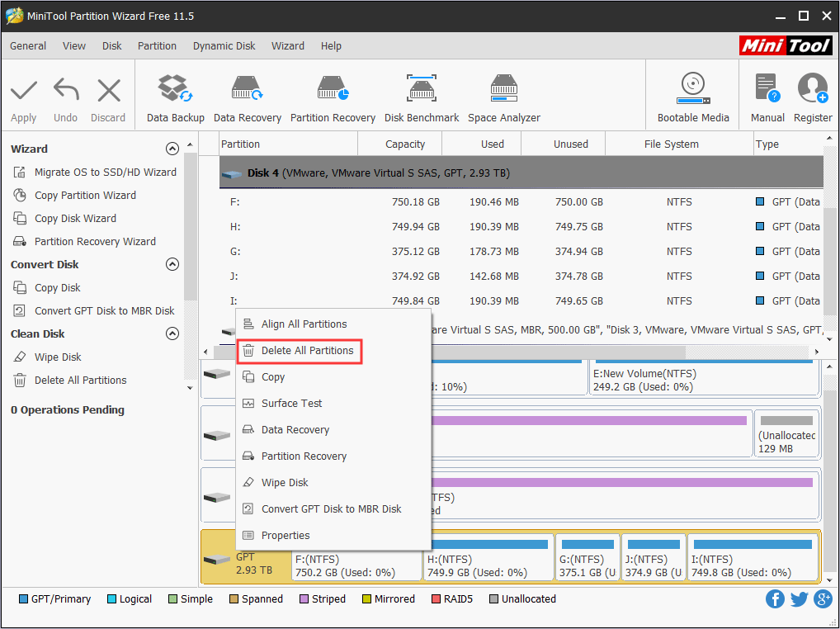This screenshot has height=629, width=840.
Task: Collapse the Wizard section
Action: coord(172,149)
